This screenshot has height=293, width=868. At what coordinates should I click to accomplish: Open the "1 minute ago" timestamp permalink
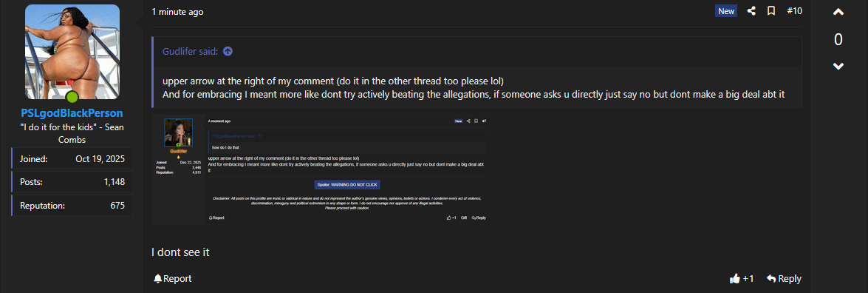pyautogui.click(x=177, y=12)
